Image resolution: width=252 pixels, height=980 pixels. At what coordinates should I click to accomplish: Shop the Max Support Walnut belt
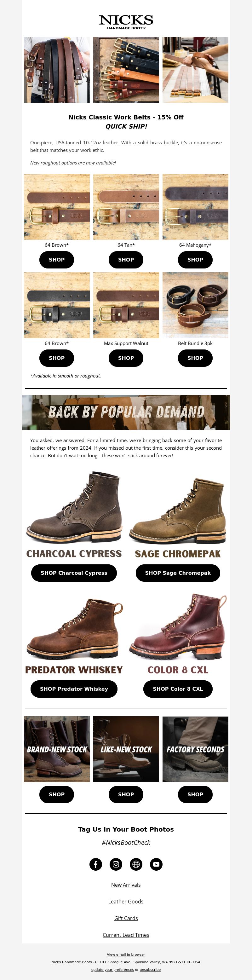126,358
